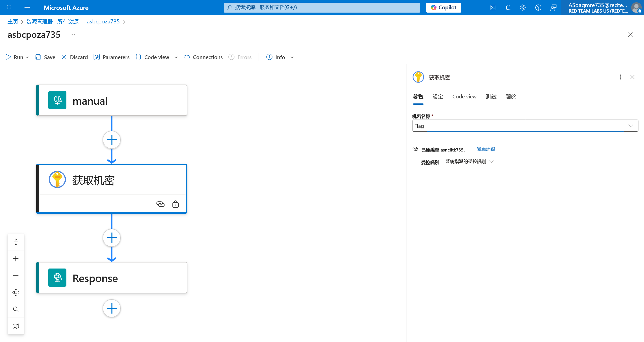The height and width of the screenshot is (342, 644).
Task: Click the connection link icon on 获取机密 card
Action: tap(160, 204)
